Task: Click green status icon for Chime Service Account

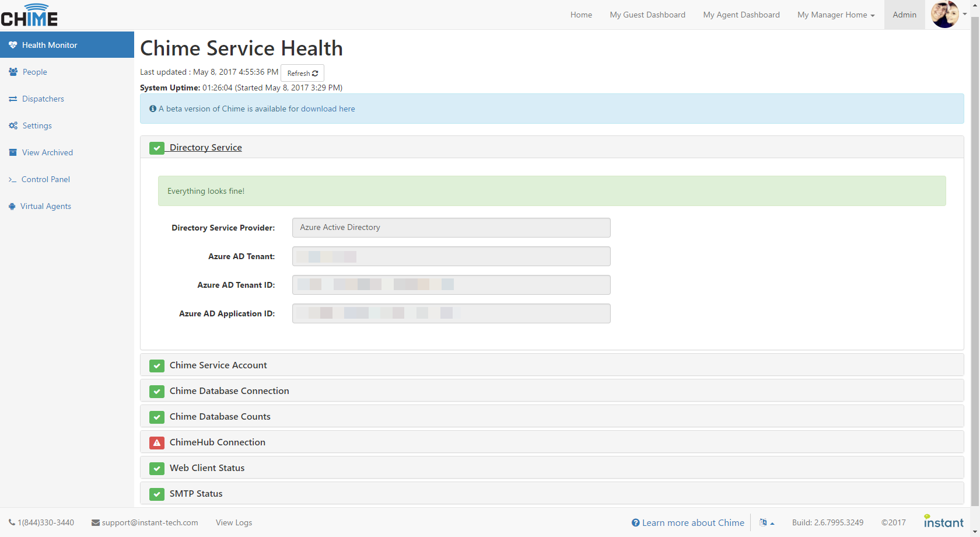Action: [x=157, y=366]
